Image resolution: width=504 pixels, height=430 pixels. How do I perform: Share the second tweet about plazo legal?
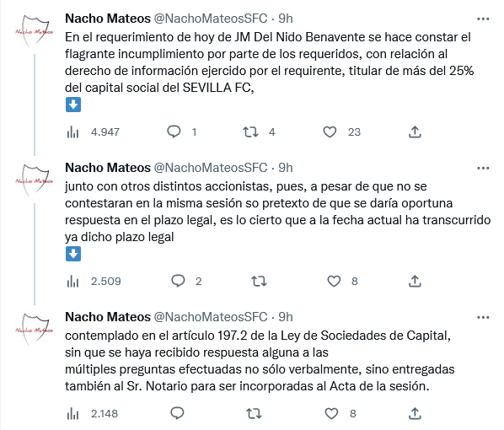point(415,281)
